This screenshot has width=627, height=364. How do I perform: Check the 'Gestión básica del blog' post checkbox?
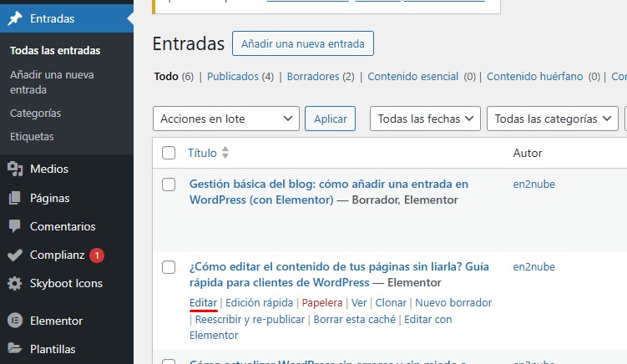click(169, 185)
